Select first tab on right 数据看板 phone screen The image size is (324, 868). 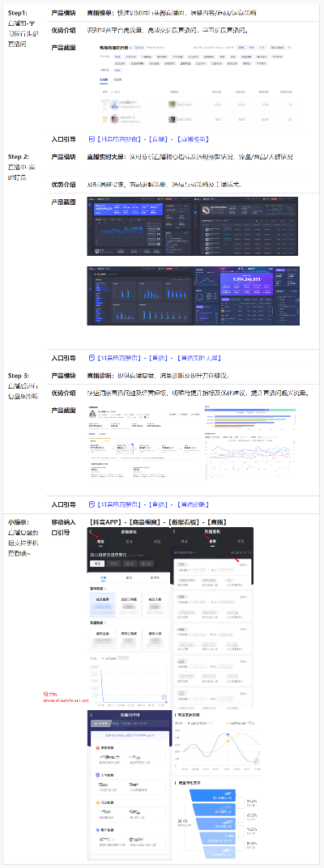185,542
